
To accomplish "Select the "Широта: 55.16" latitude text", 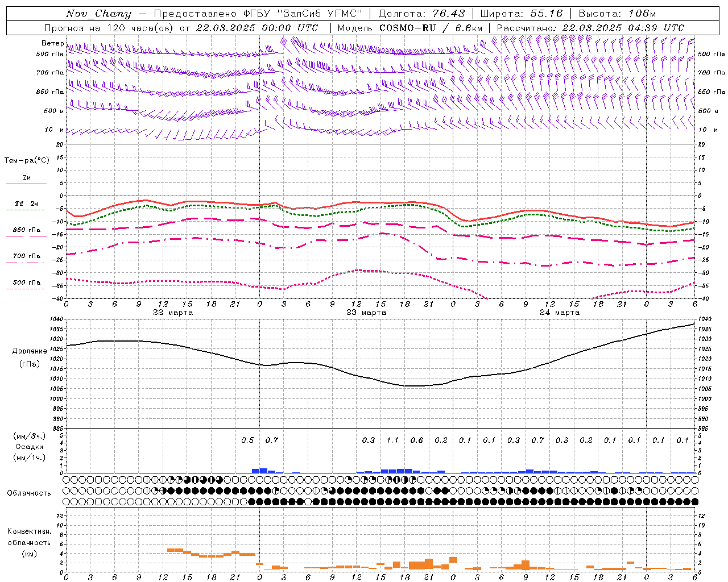I will (522, 14).
